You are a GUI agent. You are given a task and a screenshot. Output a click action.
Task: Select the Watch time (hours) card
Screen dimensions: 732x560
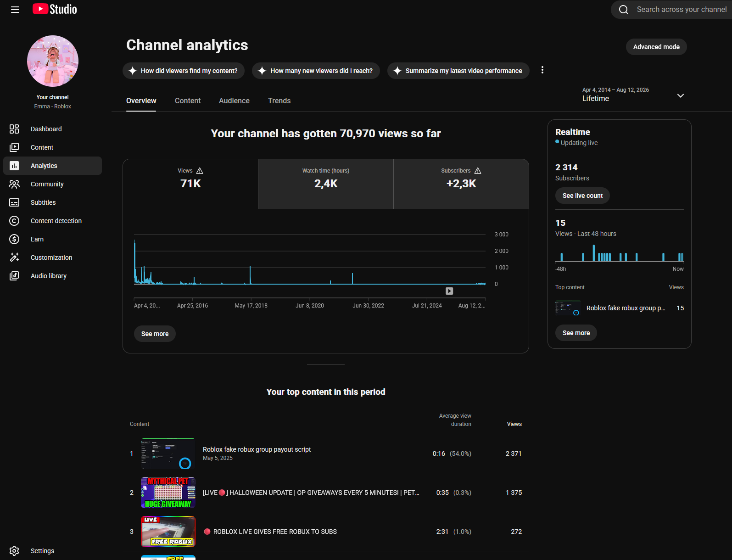pyautogui.click(x=326, y=184)
